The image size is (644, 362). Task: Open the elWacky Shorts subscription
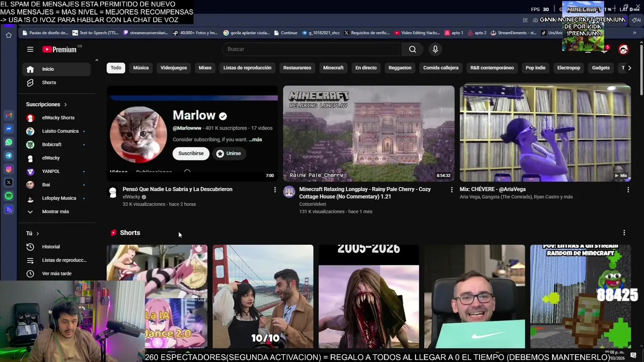coord(56,118)
